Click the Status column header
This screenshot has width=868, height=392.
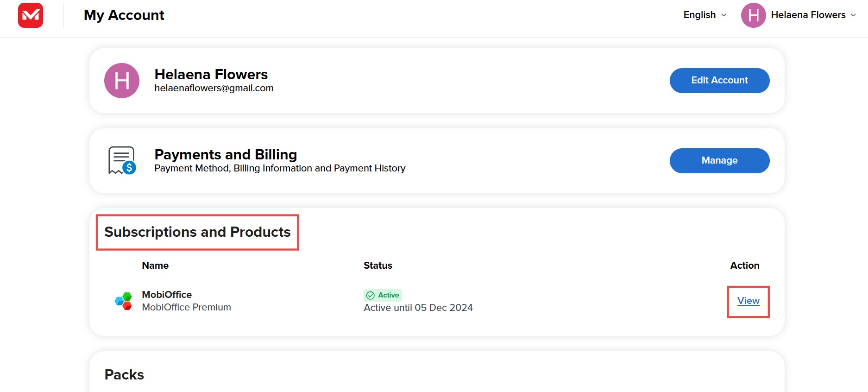pos(377,266)
